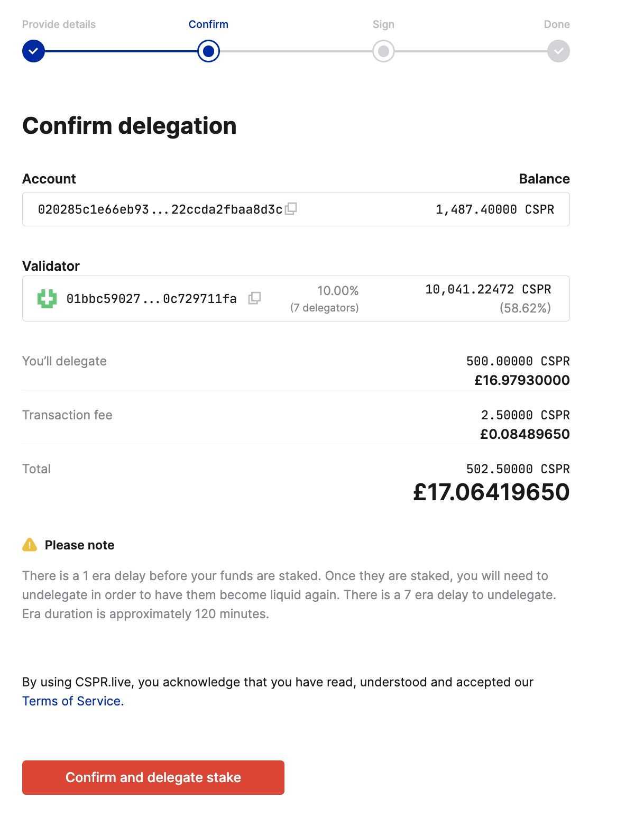
Task: Click the completed checkmark on Provide details
Action: coord(33,51)
